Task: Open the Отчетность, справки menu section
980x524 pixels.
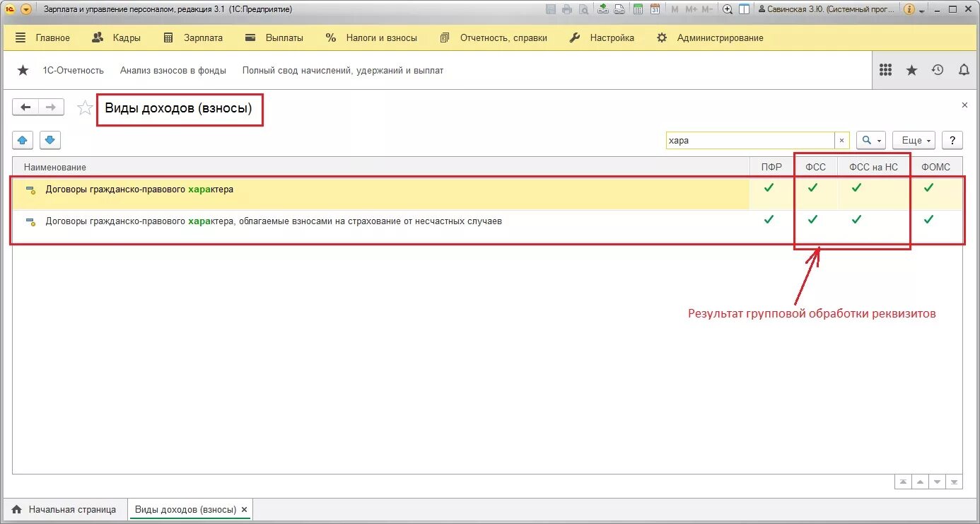Action: [494, 38]
